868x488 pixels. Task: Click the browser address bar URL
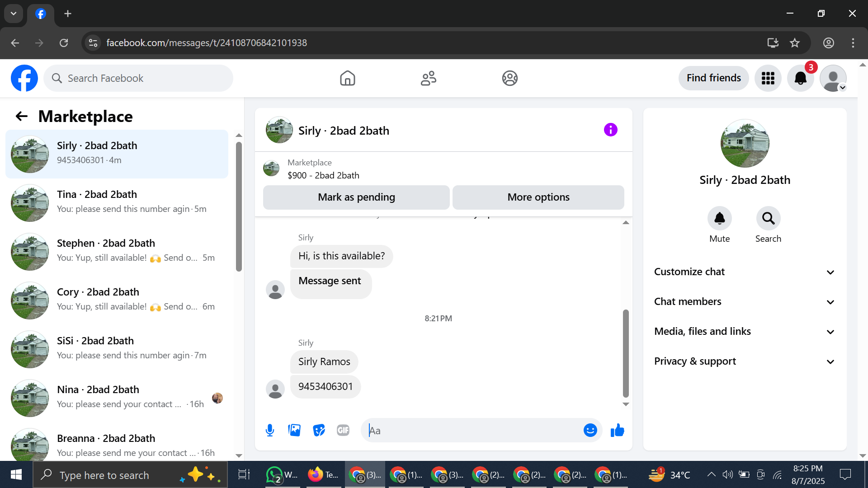pos(207,43)
